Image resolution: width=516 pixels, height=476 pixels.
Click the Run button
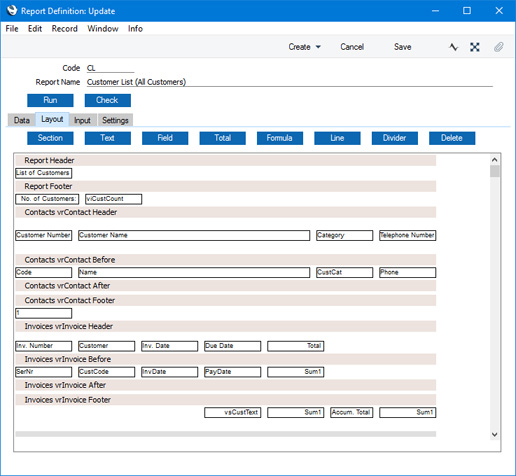coord(50,100)
